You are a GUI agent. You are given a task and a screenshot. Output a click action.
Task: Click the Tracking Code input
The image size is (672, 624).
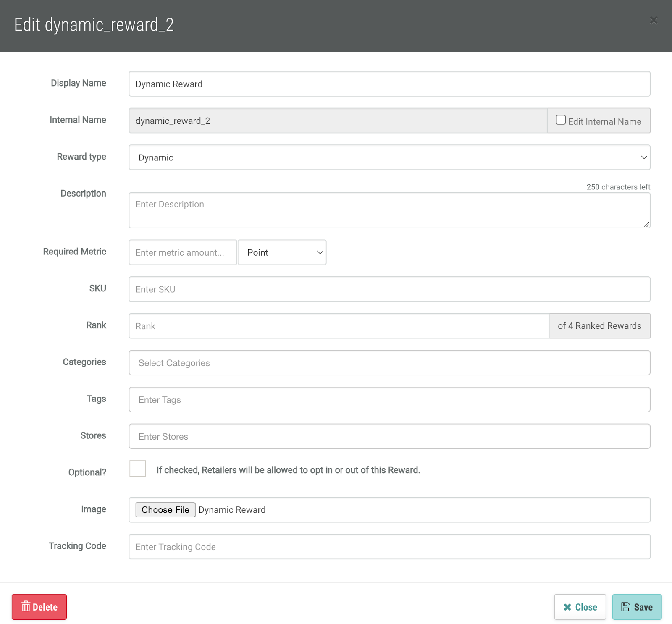pyautogui.click(x=389, y=547)
